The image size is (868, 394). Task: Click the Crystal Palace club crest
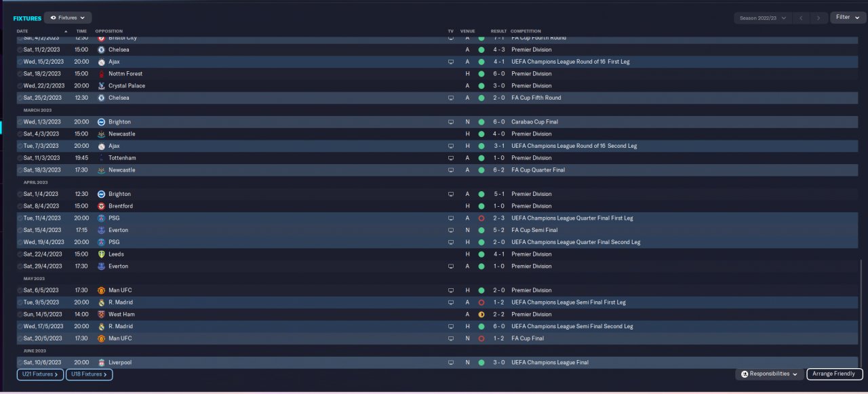pos(101,86)
